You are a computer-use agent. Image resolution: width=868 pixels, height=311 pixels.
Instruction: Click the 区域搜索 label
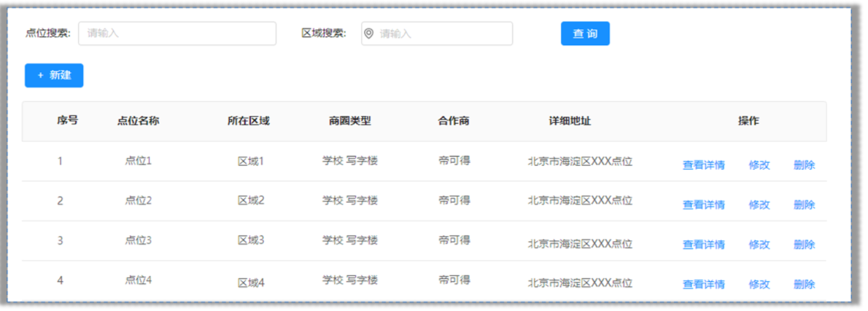point(324,34)
